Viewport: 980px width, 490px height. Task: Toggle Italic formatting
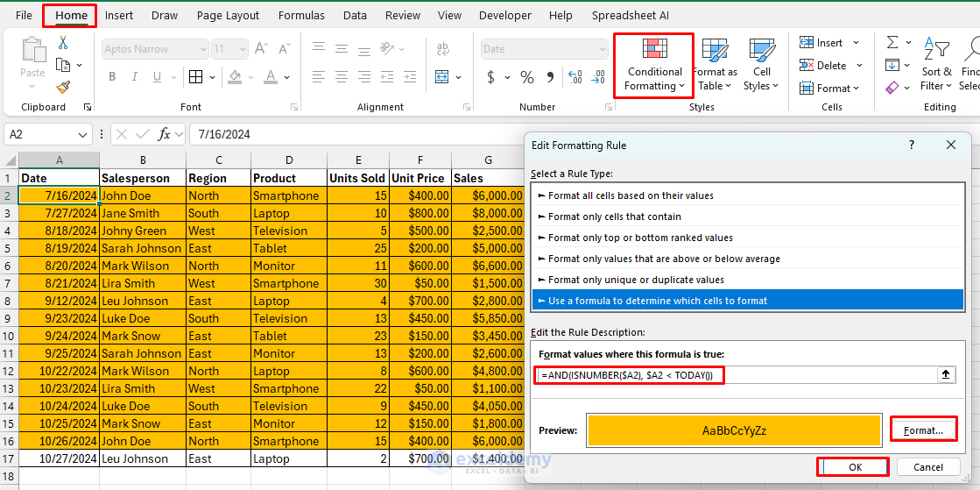coord(137,77)
